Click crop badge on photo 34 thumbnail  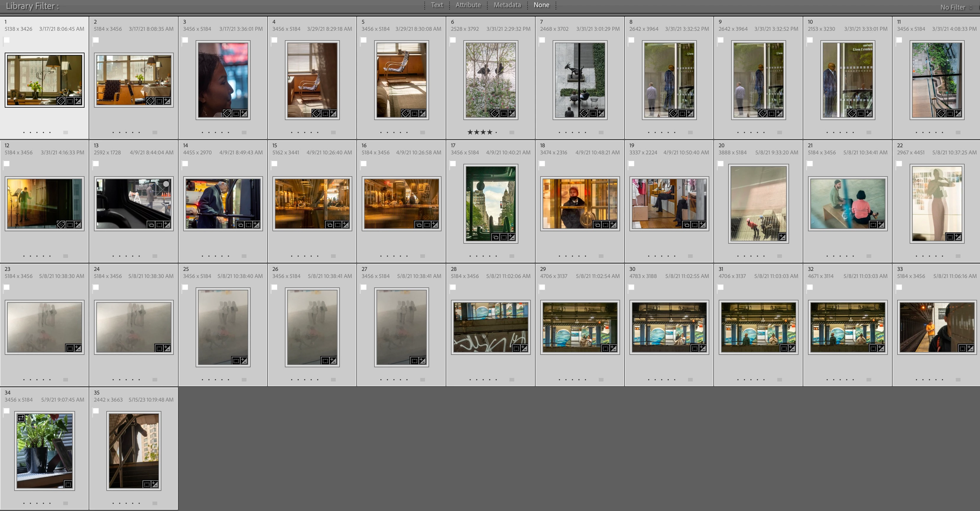point(68,484)
